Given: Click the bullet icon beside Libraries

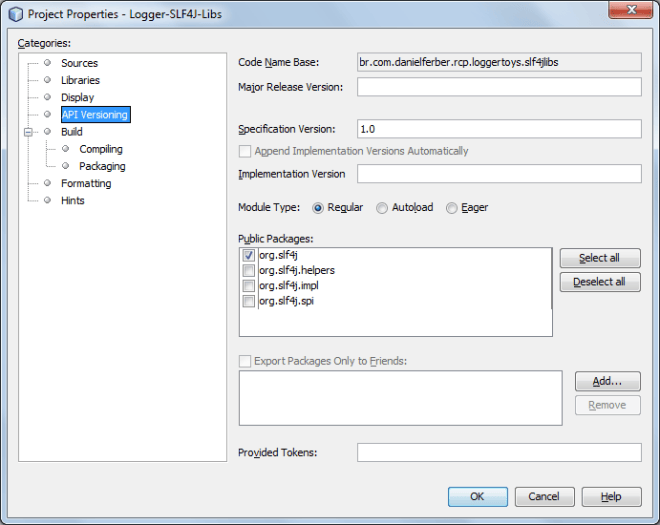Looking at the screenshot, I should [47, 80].
